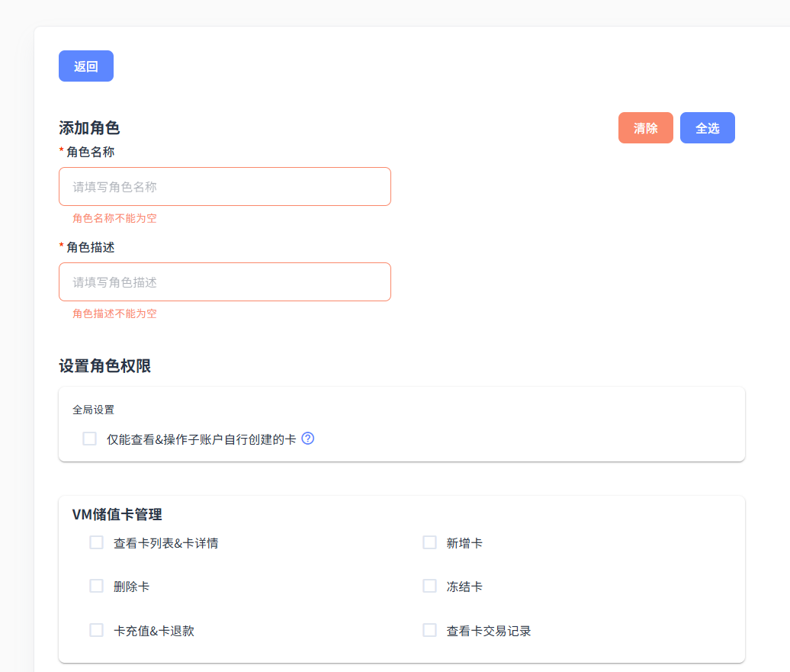Image resolution: width=790 pixels, height=672 pixels.
Task: Enable the 删除卡 permission checkbox
Action: tap(96, 586)
